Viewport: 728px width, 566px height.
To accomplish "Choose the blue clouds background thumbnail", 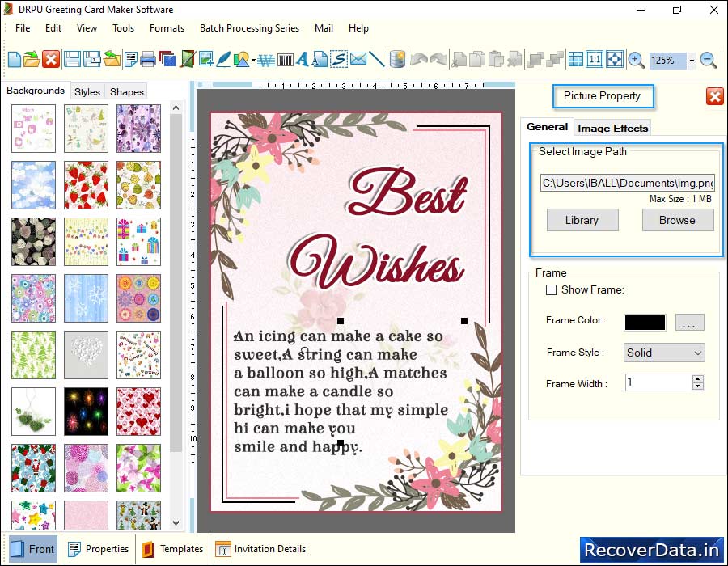I will pos(33,185).
